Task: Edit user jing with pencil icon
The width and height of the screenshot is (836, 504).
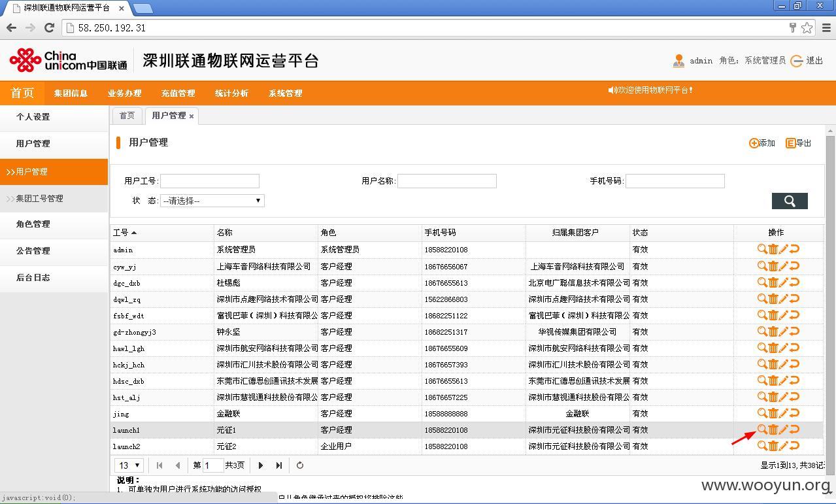Action: pyautogui.click(x=783, y=413)
